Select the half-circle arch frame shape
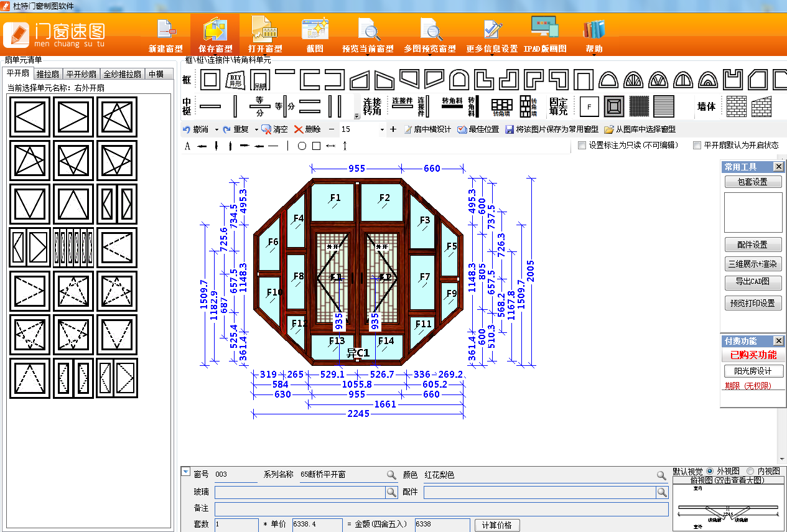787x532 pixels. [608, 80]
